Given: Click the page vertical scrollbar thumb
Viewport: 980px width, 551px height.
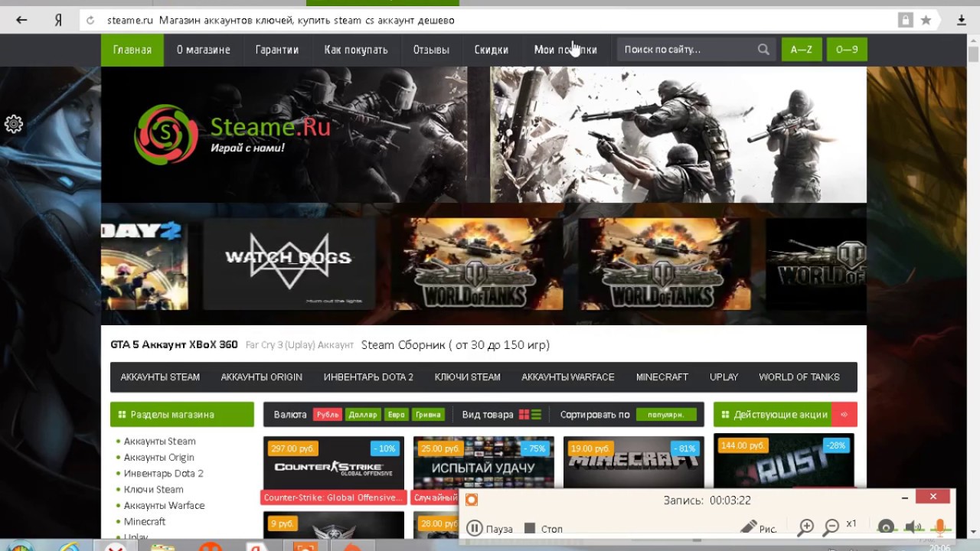Looking at the screenshot, I should [973, 54].
